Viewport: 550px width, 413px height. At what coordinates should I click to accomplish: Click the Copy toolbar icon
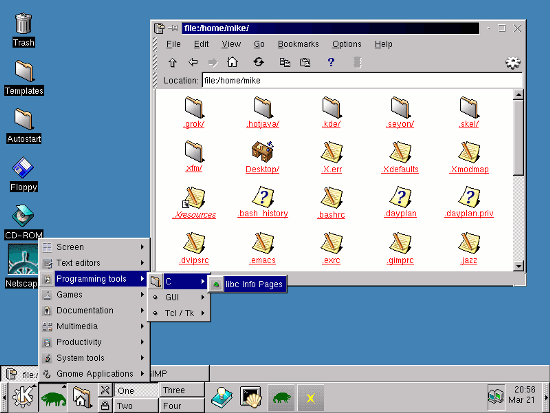pyautogui.click(x=284, y=62)
